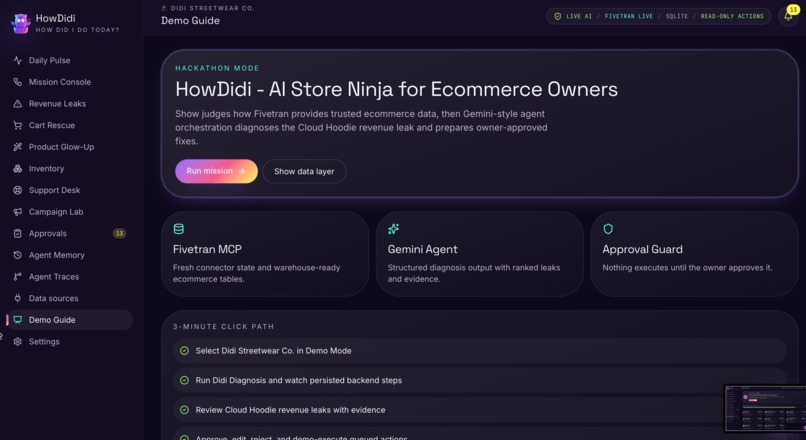The width and height of the screenshot is (806, 440).
Task: Click DIDI STREETWEAR CO. store name
Action: (212, 8)
